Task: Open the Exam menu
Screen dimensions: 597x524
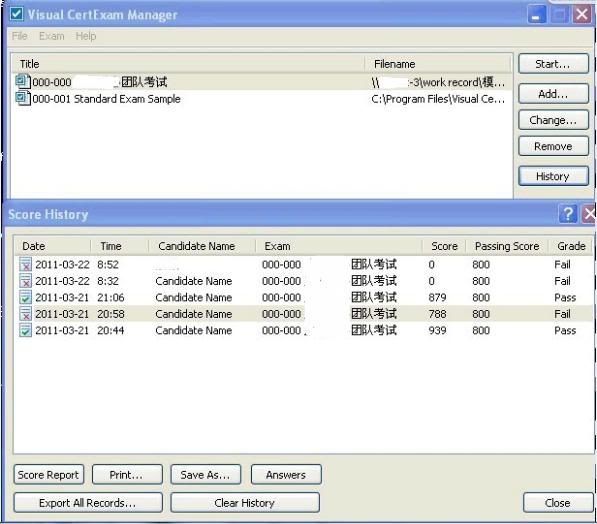Action: [x=51, y=36]
